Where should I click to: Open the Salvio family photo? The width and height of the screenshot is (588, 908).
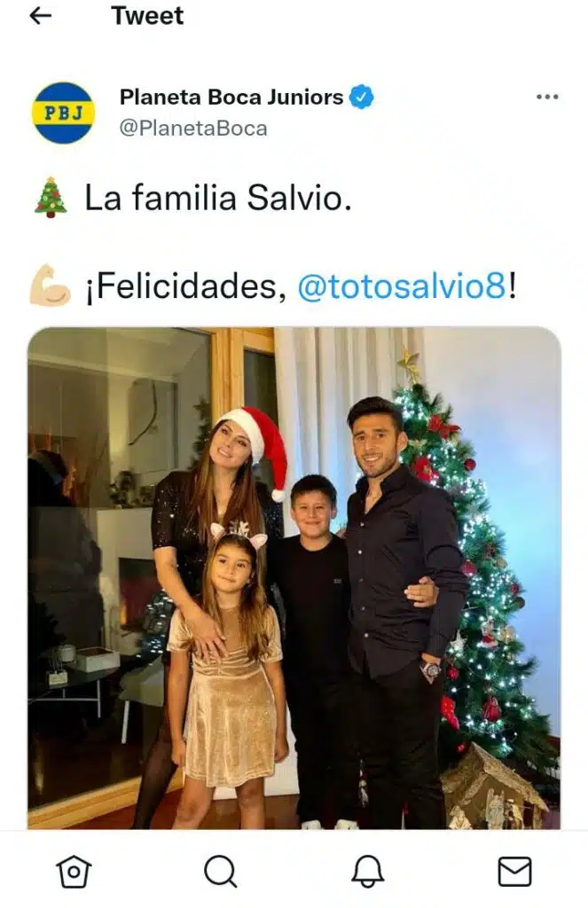(x=294, y=578)
